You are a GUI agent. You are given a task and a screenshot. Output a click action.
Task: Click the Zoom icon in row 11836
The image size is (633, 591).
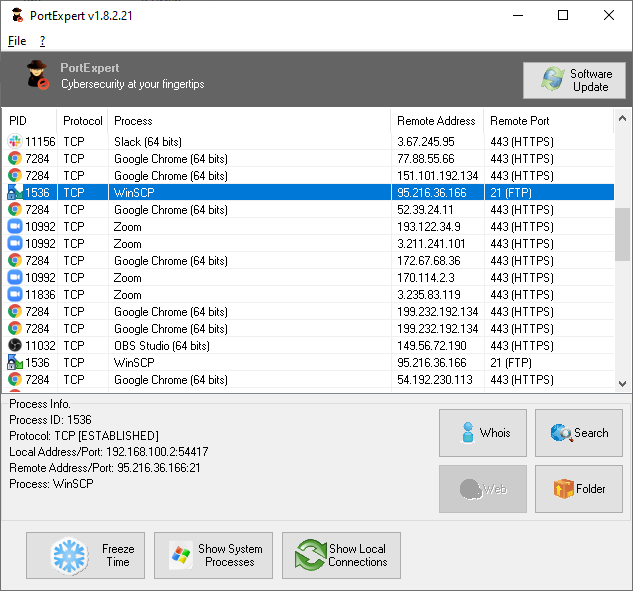[15, 294]
